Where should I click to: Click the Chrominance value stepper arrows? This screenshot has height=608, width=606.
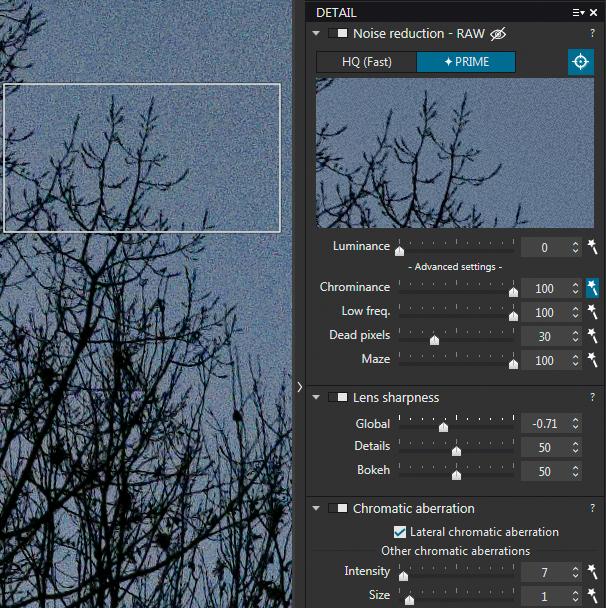tap(575, 288)
